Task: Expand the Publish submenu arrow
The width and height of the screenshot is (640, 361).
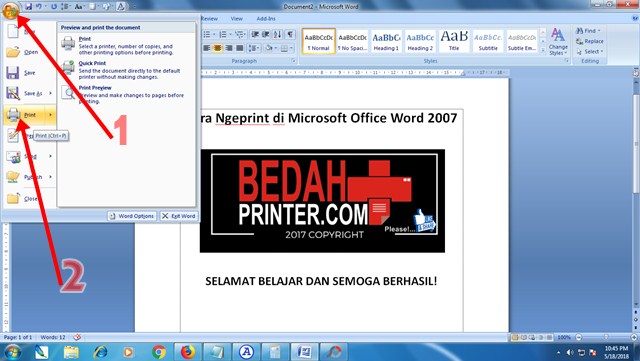Action: (x=51, y=177)
